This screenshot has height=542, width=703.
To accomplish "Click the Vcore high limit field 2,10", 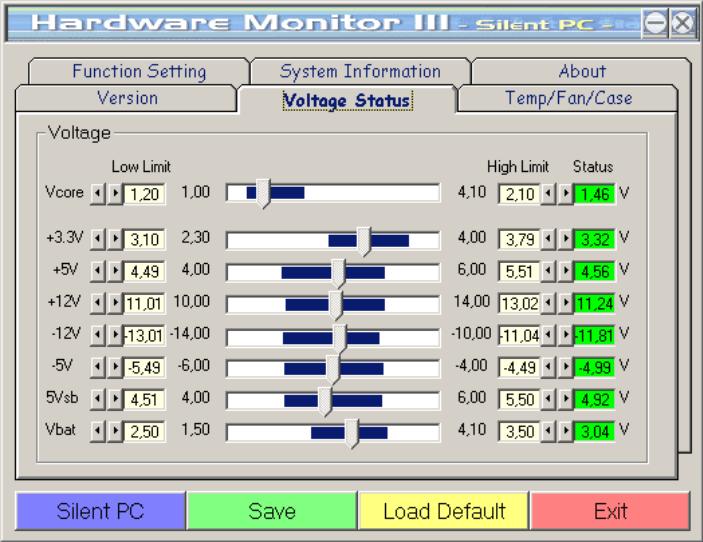I will pos(519,194).
